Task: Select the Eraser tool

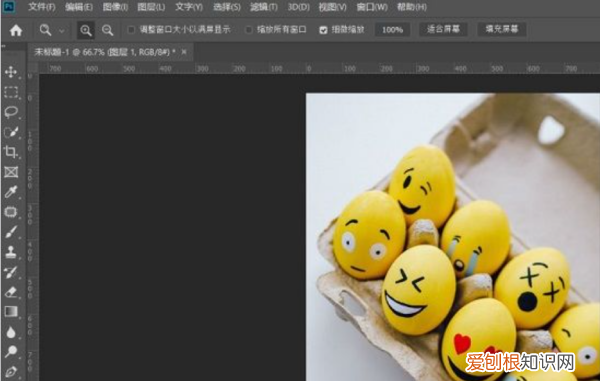Action: (x=11, y=292)
